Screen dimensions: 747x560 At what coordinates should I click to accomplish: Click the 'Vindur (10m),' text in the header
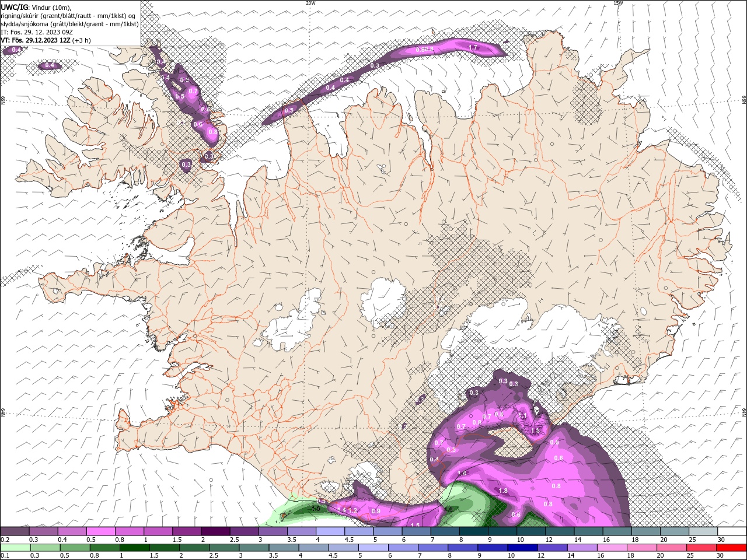pyautogui.click(x=51, y=7)
